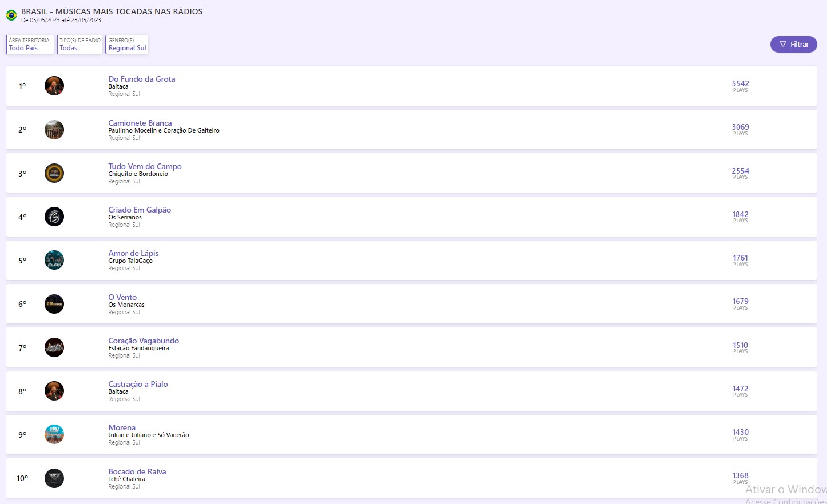Open the Gênero(s) Regional Sul filter
The width and height of the screenshot is (827, 504).
click(x=127, y=45)
